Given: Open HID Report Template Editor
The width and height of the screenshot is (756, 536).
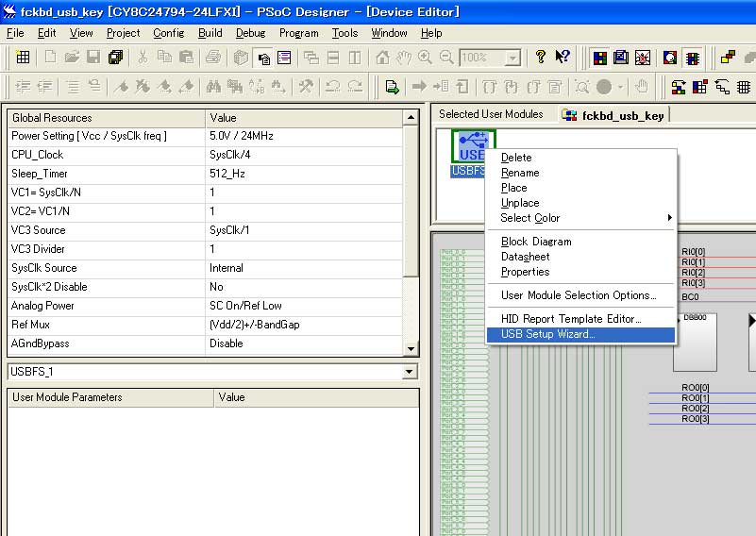Looking at the screenshot, I should click(580, 319).
